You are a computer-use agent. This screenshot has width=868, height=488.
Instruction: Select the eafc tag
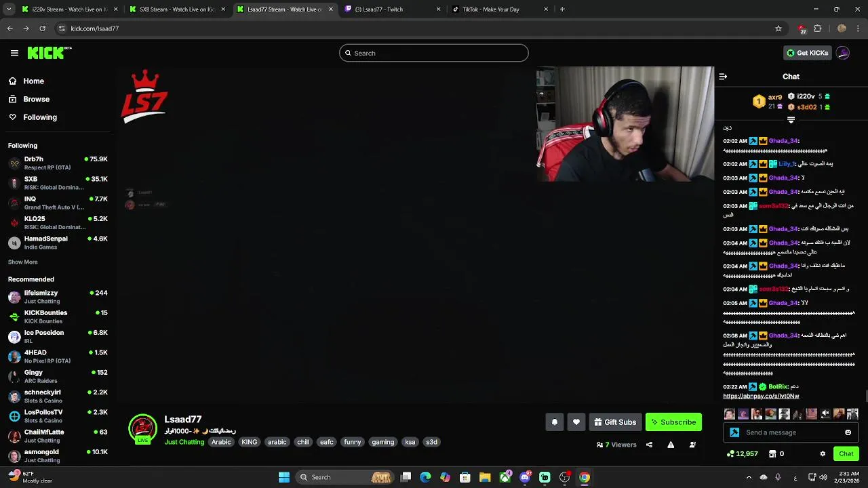(327, 442)
